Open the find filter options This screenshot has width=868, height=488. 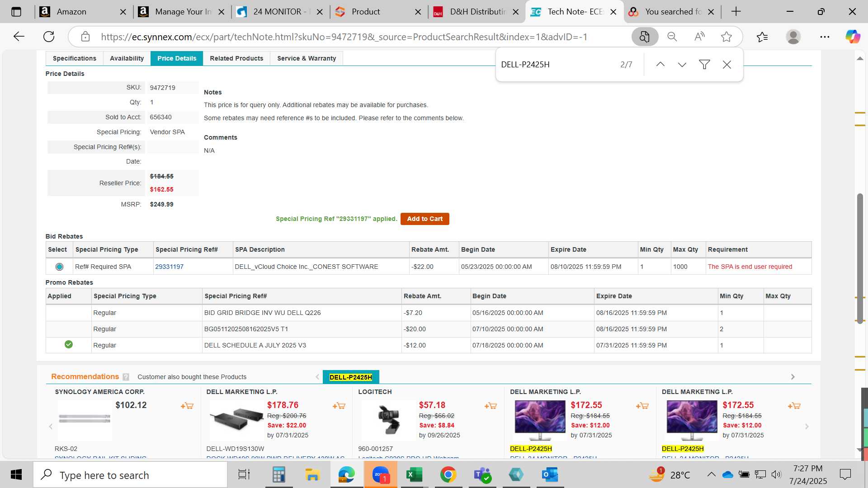tap(704, 65)
